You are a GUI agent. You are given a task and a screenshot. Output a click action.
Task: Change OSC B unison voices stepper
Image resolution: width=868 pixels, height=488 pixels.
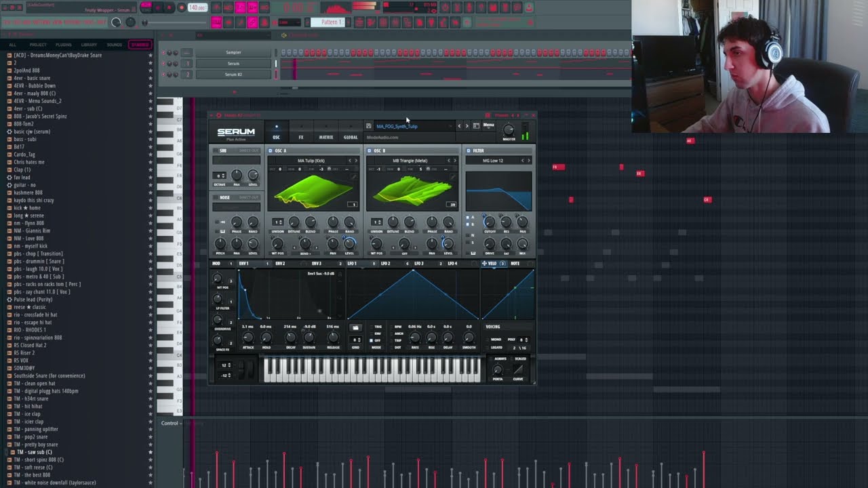pos(377,222)
